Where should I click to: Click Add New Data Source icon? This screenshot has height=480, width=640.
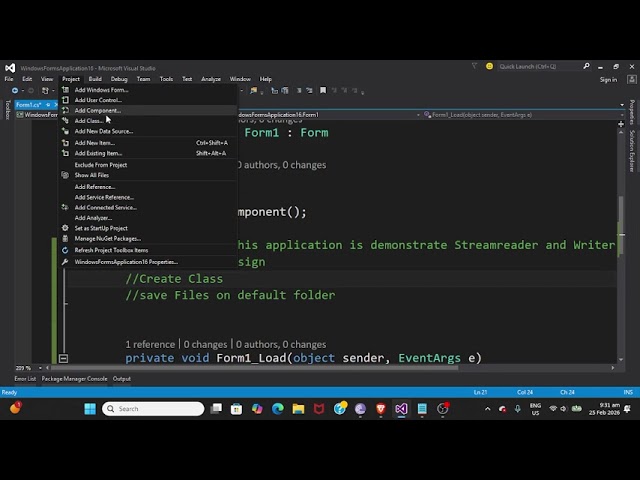(x=65, y=131)
